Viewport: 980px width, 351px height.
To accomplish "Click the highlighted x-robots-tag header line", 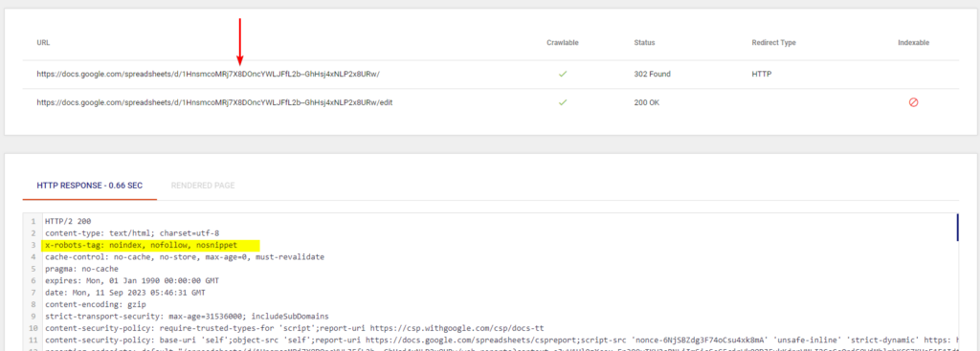I will click(150, 245).
